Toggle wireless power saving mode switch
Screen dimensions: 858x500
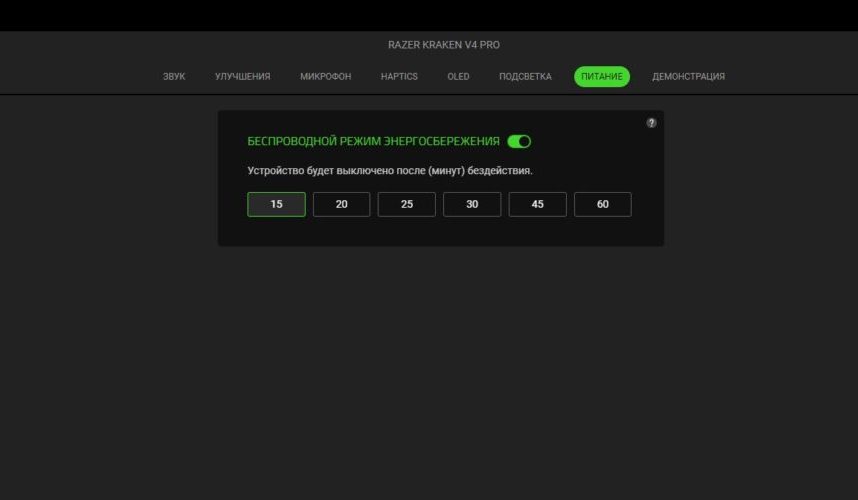tap(519, 142)
